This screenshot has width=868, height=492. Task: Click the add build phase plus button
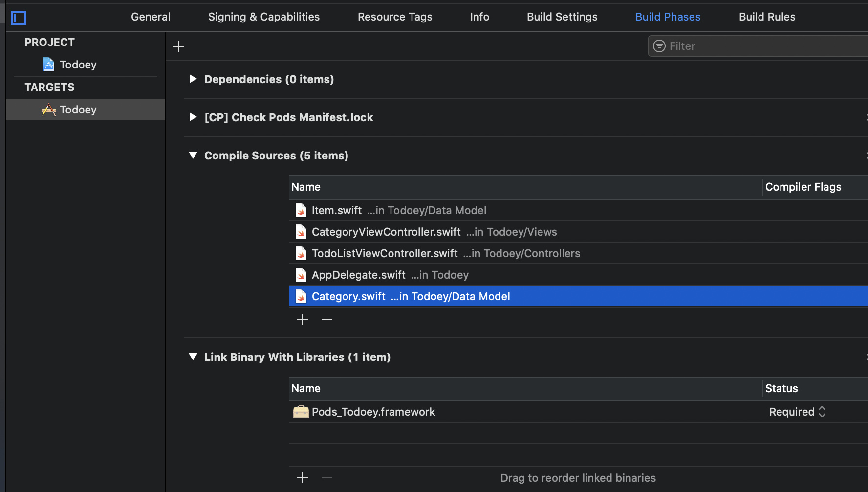tap(178, 46)
